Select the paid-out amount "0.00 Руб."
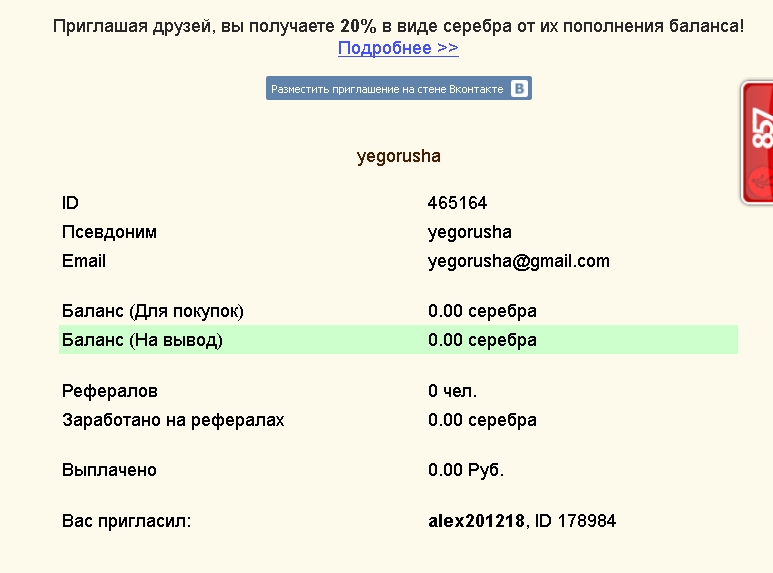This screenshot has width=773, height=573. click(466, 470)
